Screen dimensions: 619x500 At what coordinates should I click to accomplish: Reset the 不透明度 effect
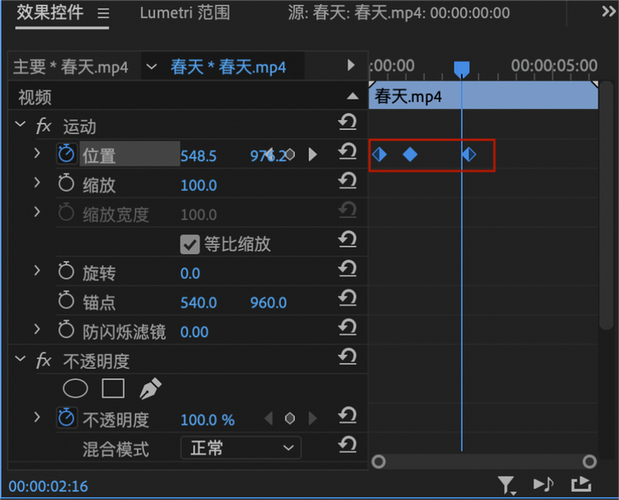click(347, 357)
